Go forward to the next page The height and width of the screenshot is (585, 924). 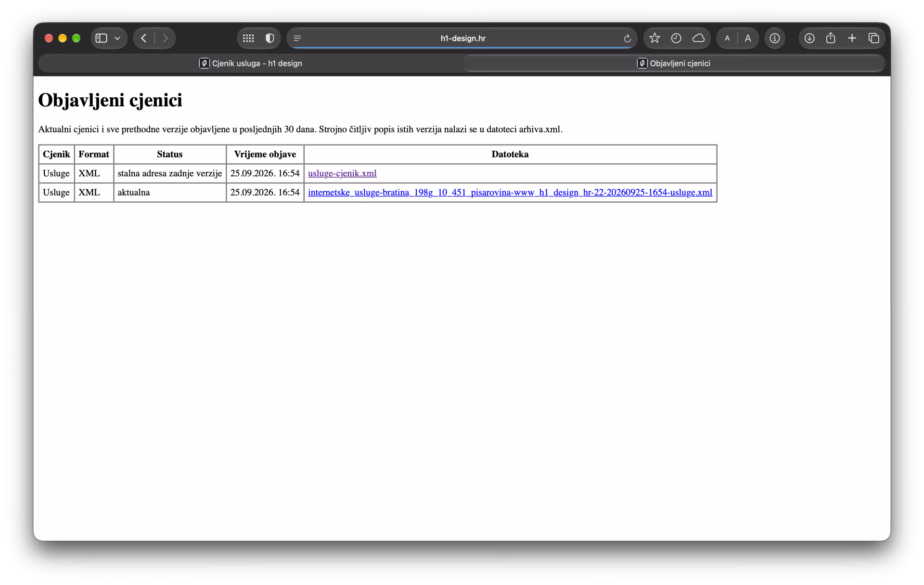click(165, 38)
